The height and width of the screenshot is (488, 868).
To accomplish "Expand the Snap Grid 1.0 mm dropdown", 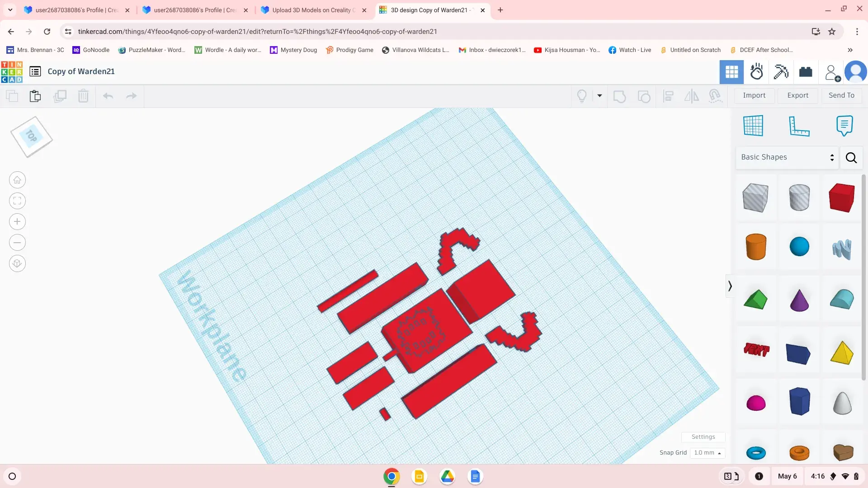I will pyautogui.click(x=708, y=453).
